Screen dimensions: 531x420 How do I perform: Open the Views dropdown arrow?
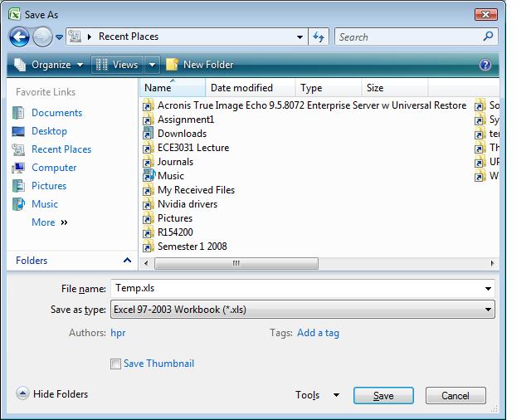pos(153,65)
